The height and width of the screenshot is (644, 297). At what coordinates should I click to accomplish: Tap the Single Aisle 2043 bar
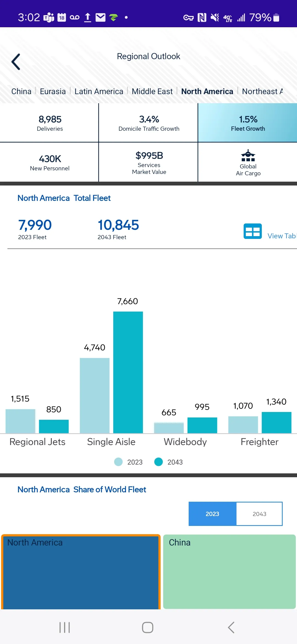tap(128, 372)
